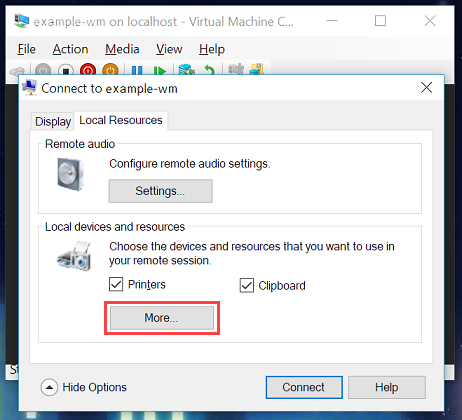This screenshot has height=420, width=462.
Task: Click 'Local devices and resources' group label
Action: 115,227
